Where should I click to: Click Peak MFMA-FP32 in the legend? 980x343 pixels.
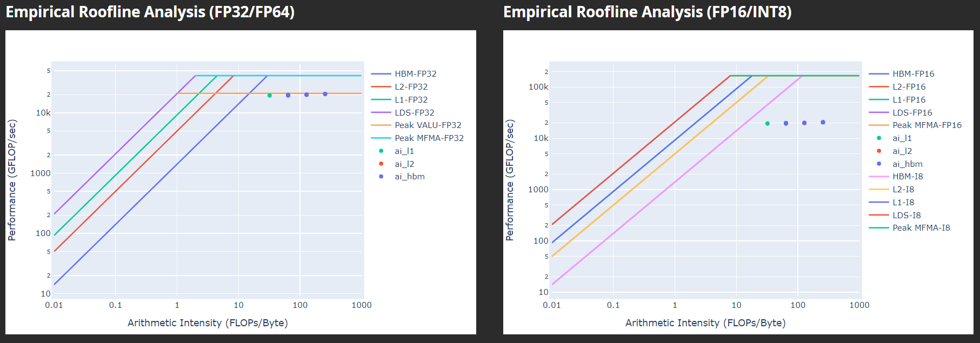(429, 138)
